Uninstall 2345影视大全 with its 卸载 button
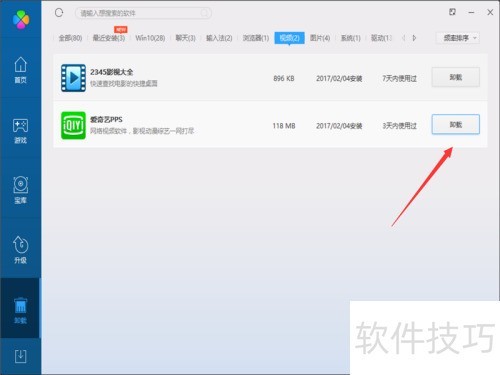500x375 pixels. click(x=456, y=77)
